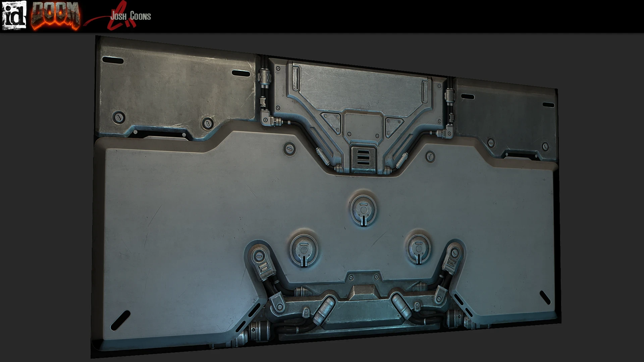This screenshot has width=644, height=362.
Task: Click the Josh Coons signature text
Action: pyautogui.click(x=131, y=16)
